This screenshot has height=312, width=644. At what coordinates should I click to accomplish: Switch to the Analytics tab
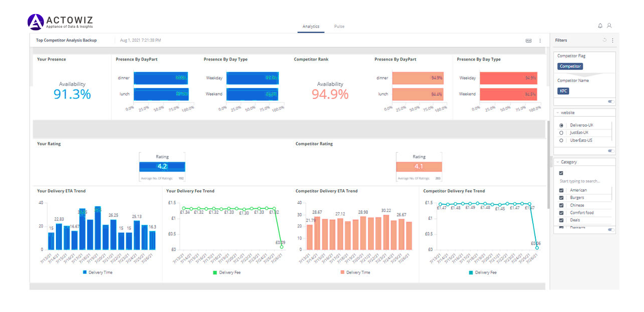click(311, 26)
